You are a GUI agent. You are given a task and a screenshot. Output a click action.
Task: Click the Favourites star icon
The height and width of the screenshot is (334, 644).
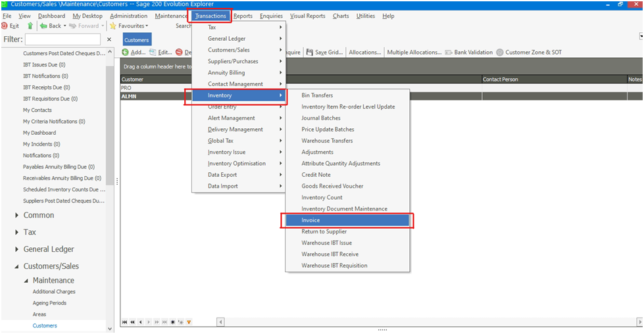113,26
